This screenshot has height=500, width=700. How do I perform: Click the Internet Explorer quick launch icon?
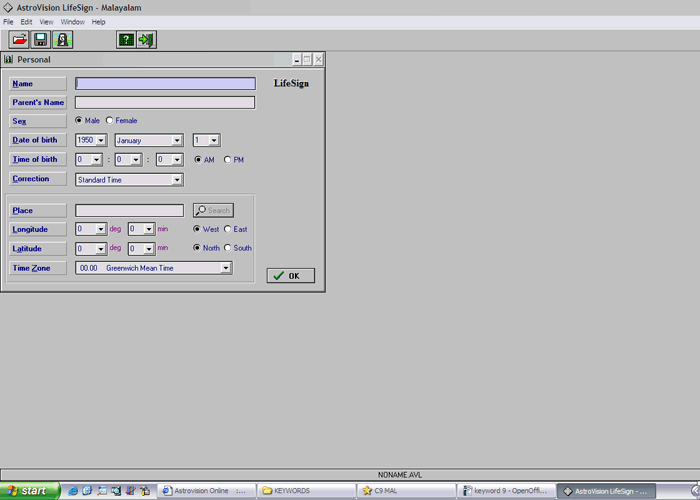coord(72,491)
